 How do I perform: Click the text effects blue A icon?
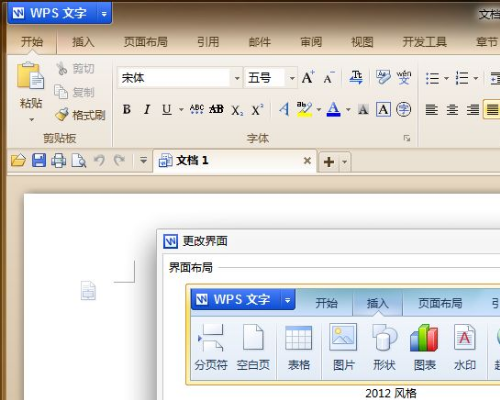[x=284, y=109]
